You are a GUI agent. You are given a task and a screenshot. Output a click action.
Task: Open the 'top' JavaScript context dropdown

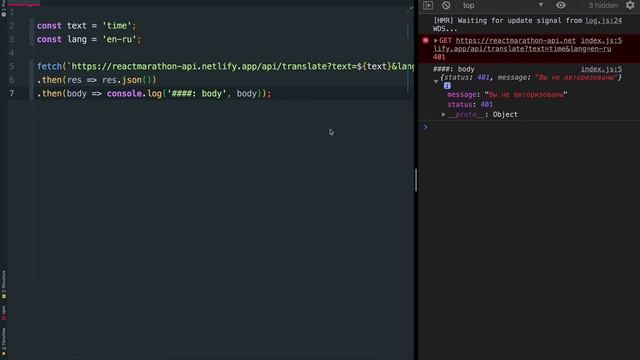[x=502, y=5]
